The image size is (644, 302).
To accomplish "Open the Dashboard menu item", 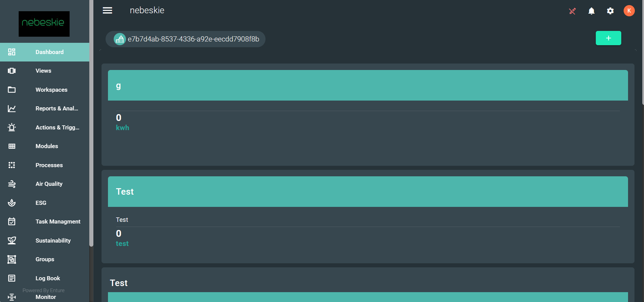I will [x=50, y=52].
